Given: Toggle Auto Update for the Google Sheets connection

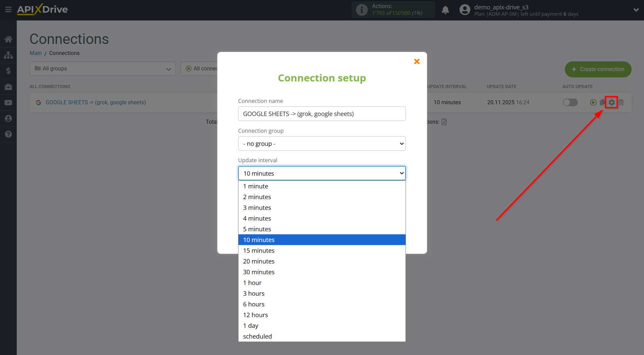Looking at the screenshot, I should 570,103.
